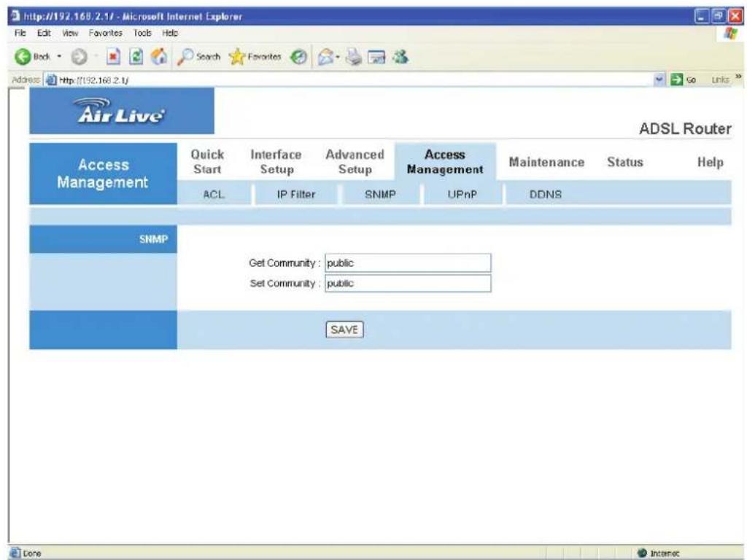Image resolution: width=747 pixels, height=560 pixels.
Task: Click the page icon in the address bar
Action: [50, 80]
